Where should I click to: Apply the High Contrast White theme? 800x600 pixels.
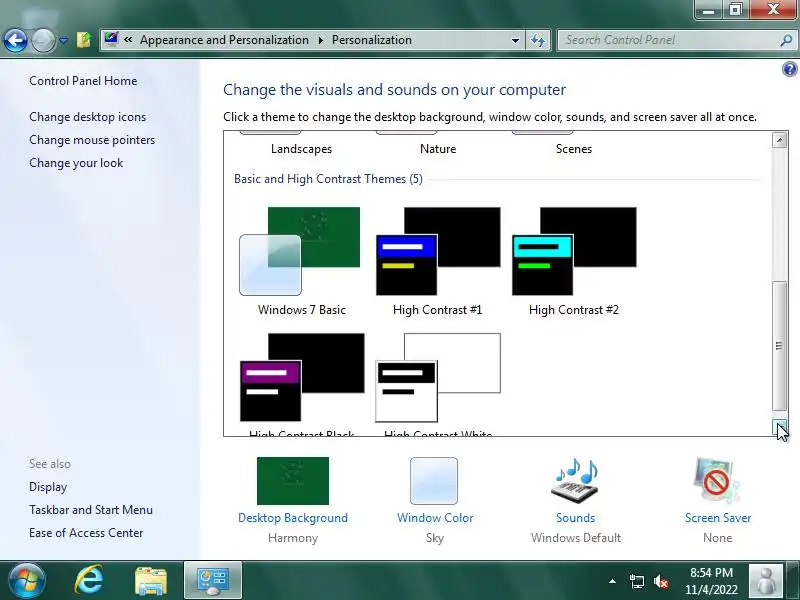tap(438, 378)
